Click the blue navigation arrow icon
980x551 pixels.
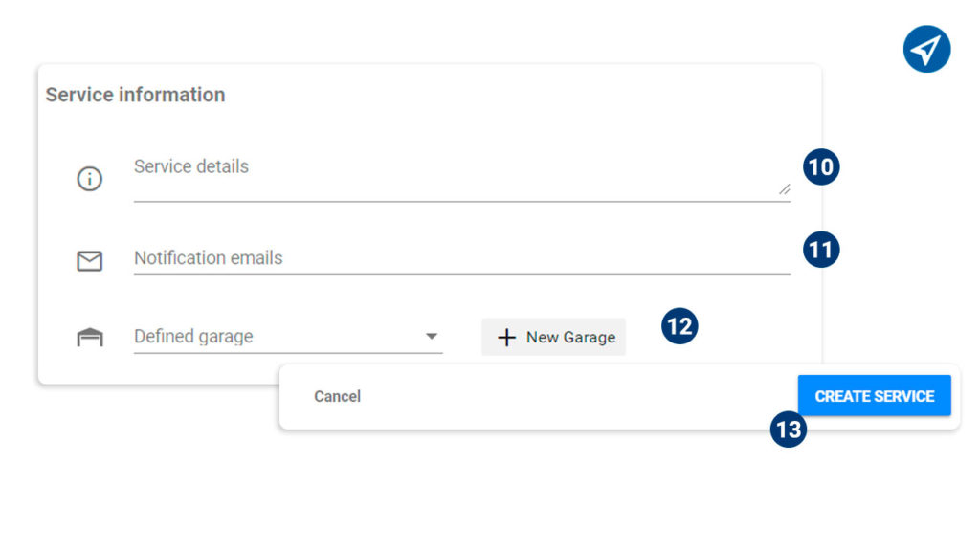point(926,49)
